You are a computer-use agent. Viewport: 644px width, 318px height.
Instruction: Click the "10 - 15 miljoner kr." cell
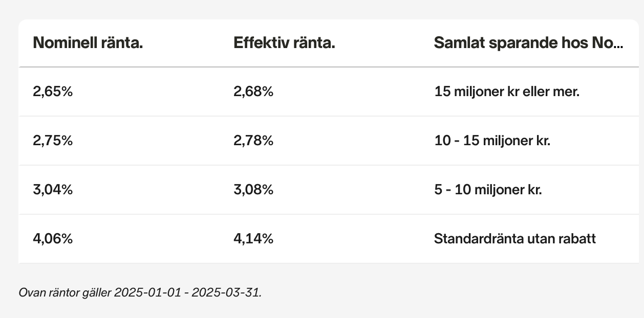[492, 141]
